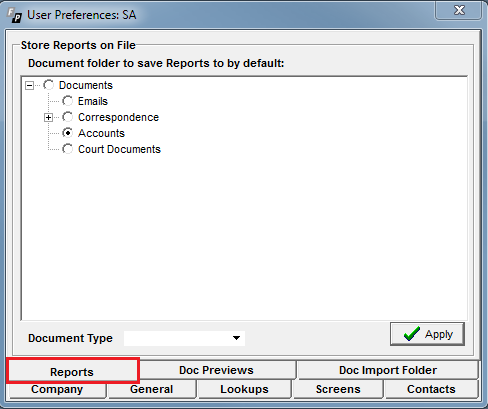
Task: Close the User Preferences dialog
Action: [459, 10]
